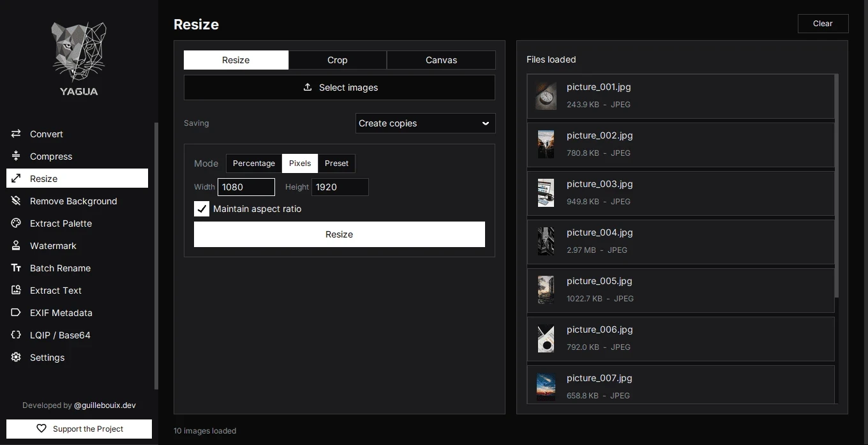
Task: Click picture_001.jpg clock thumbnail
Action: click(546, 96)
